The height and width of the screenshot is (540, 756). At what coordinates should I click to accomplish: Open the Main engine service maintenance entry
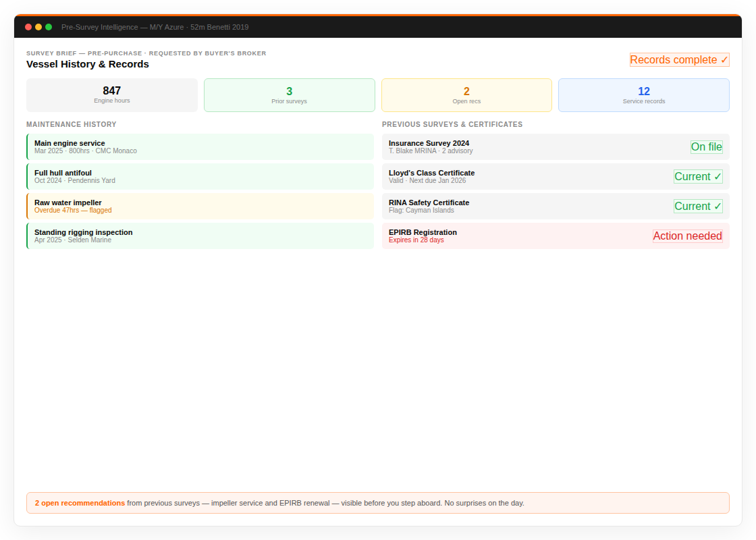pos(200,146)
